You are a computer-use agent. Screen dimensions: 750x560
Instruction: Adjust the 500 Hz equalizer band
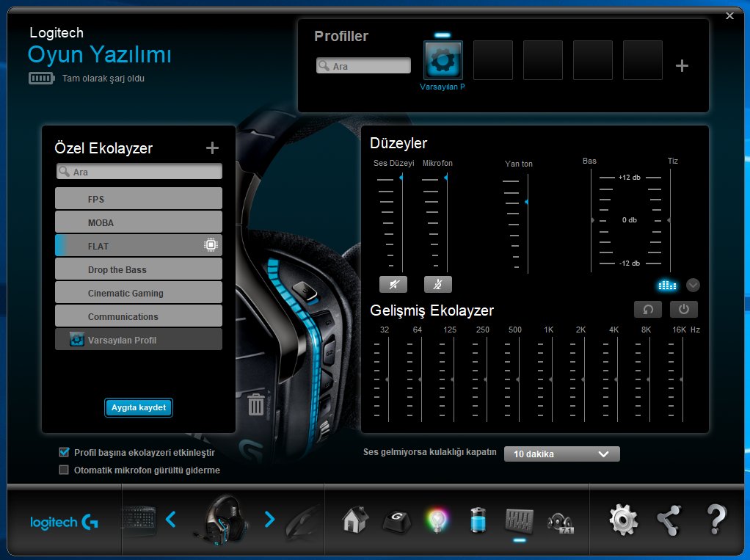point(519,379)
